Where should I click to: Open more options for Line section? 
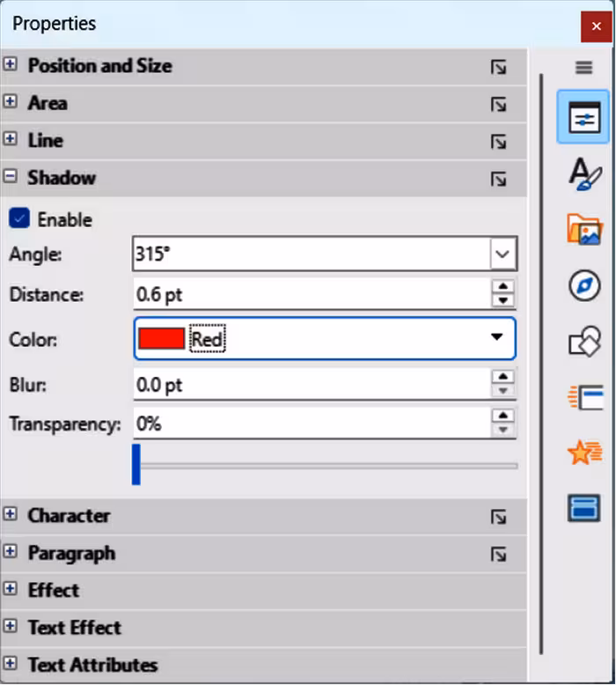(498, 142)
